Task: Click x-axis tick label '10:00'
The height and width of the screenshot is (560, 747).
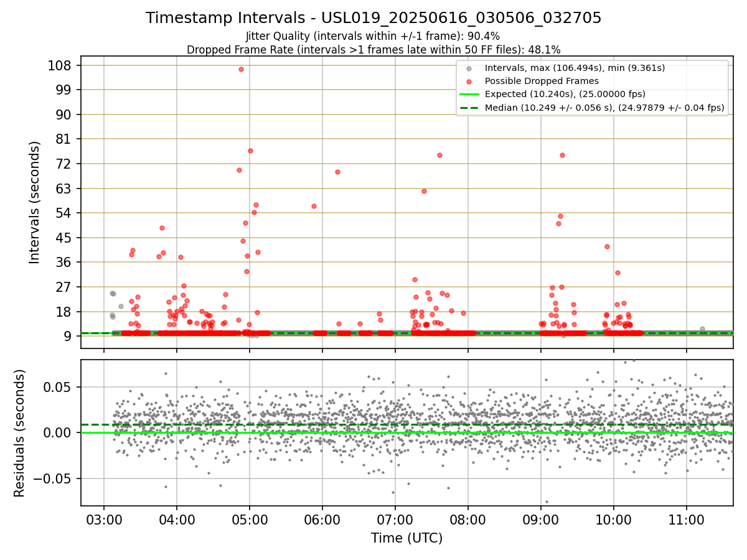Action: (614, 519)
